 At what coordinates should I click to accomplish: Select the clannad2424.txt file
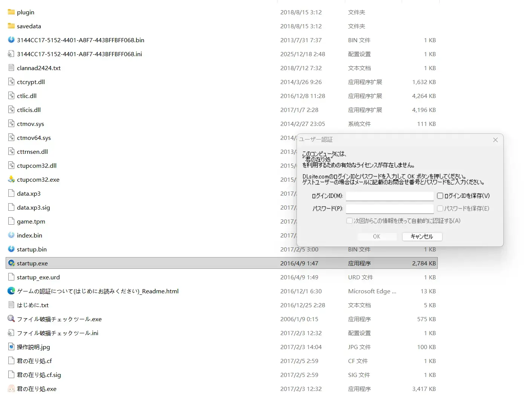point(222,68)
